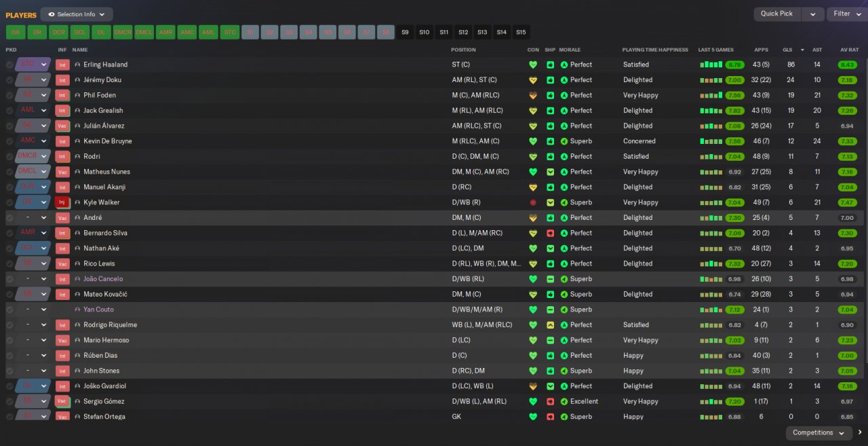Click Rico Lewis's 7.32 last-game rating badge
Viewport: 868px width, 446px height.
(x=734, y=263)
